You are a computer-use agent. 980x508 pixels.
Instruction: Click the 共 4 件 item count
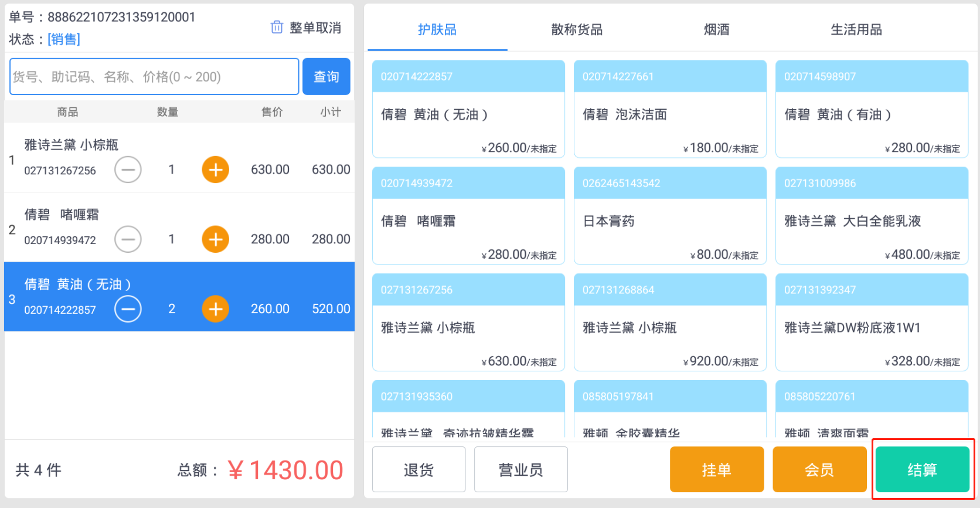[x=39, y=470]
